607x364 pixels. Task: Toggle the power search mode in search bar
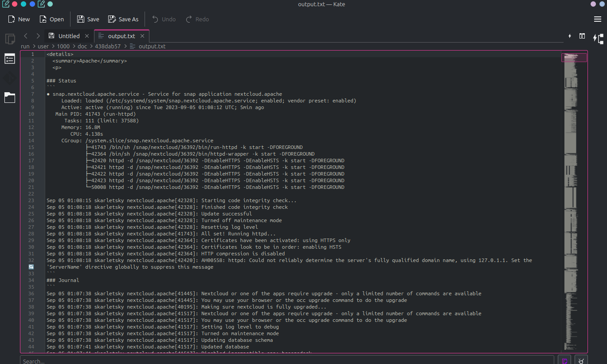pos(564,360)
